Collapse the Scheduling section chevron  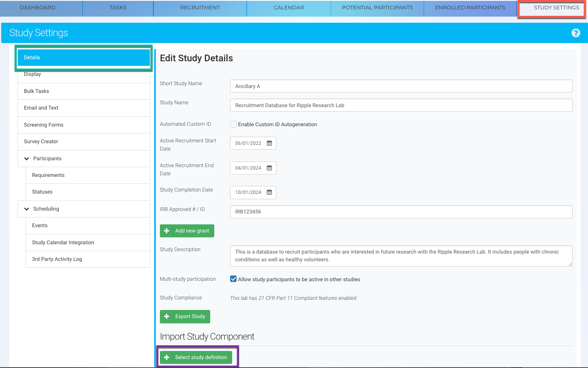[x=27, y=209]
